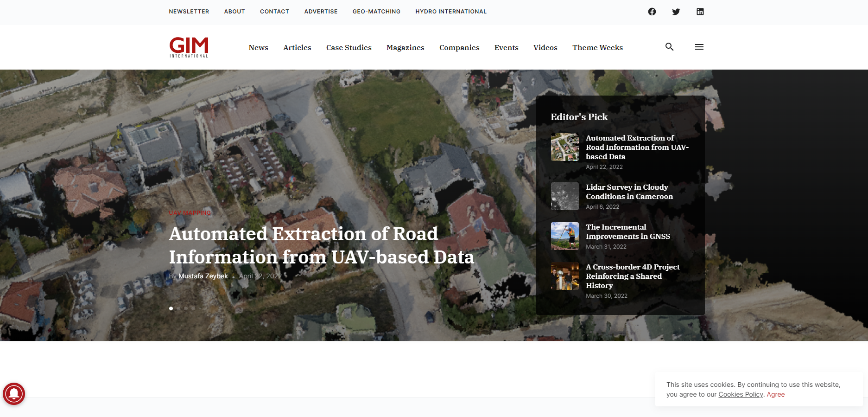Viewport: 868px width, 417px height.
Task: Open the Facebook social icon
Action: click(652, 12)
